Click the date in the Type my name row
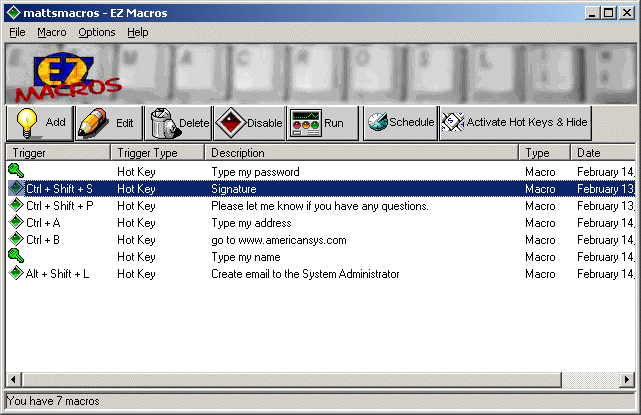Screen dimensions: 641x415 (605, 257)
